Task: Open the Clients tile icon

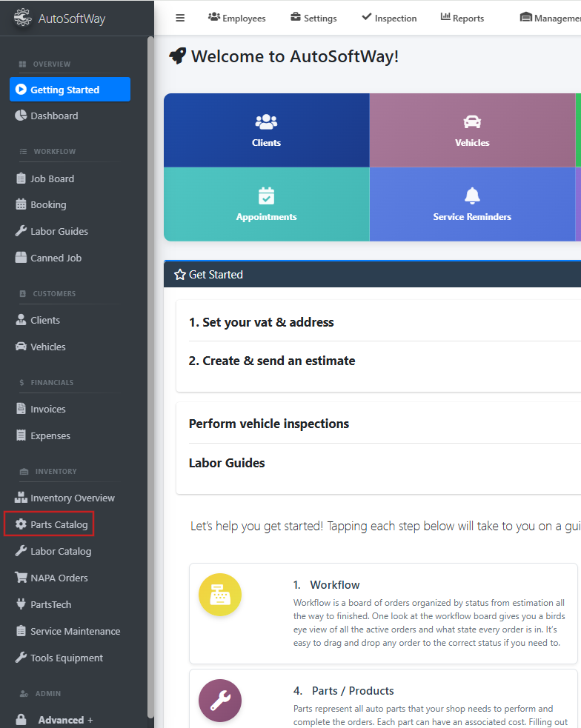Action: click(x=266, y=121)
